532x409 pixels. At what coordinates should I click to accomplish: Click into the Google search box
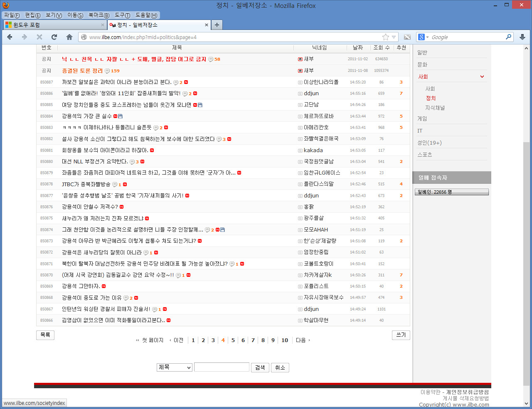coord(467,37)
